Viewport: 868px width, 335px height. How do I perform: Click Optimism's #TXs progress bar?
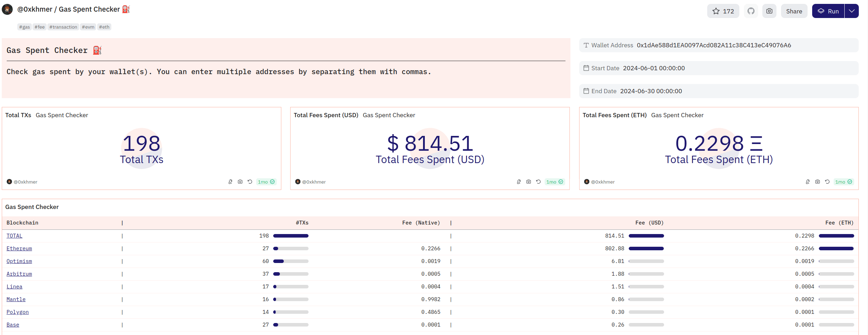pos(291,261)
